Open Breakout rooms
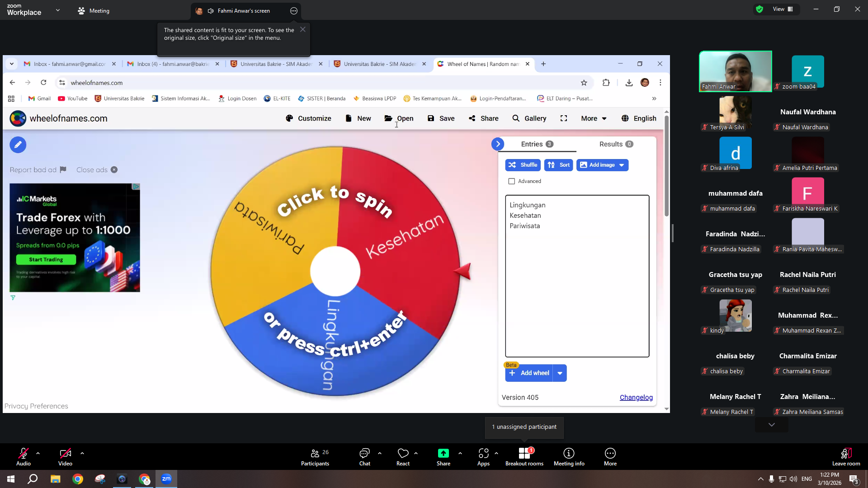The width and height of the screenshot is (868, 488). coord(524,456)
